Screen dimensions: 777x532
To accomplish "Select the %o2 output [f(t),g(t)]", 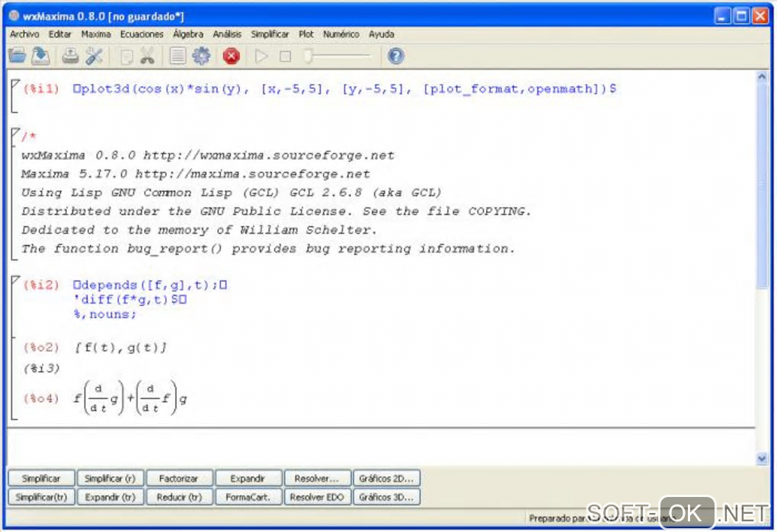I will (x=120, y=347).
